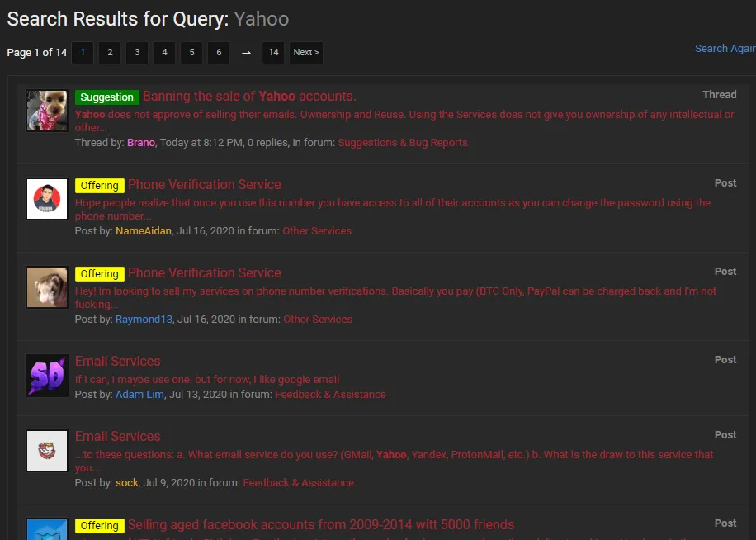Viewport: 756px width, 540px height.
Task: Open thread Banning the sale of Yahoo accounts
Action: (x=249, y=97)
